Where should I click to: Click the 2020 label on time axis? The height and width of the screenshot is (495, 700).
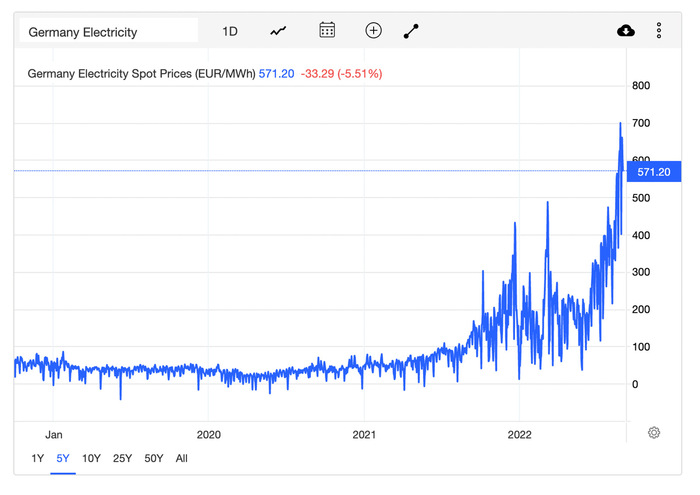point(208,435)
